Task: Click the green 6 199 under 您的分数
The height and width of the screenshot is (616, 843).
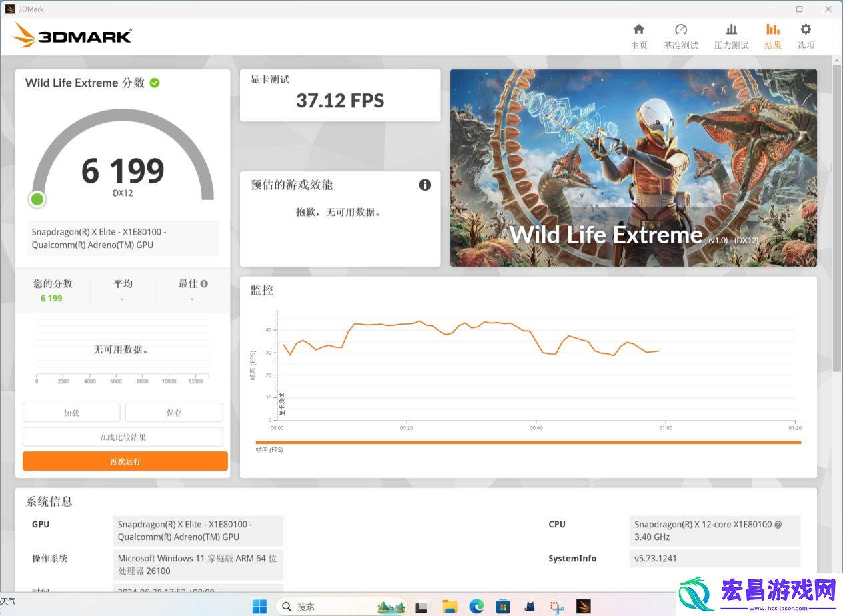Action: coord(51,298)
